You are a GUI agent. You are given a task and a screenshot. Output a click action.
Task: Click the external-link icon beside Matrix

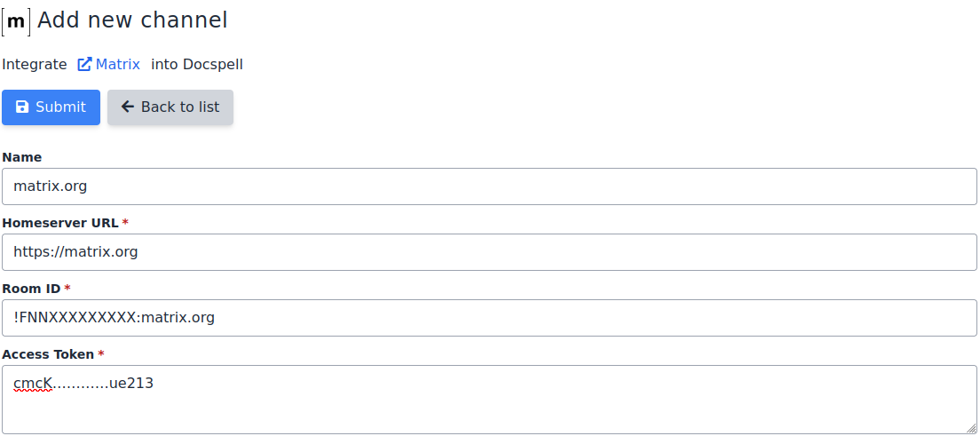tap(85, 64)
